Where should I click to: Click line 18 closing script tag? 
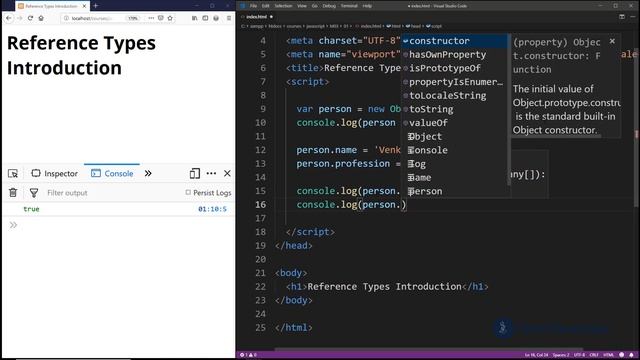click(x=310, y=232)
